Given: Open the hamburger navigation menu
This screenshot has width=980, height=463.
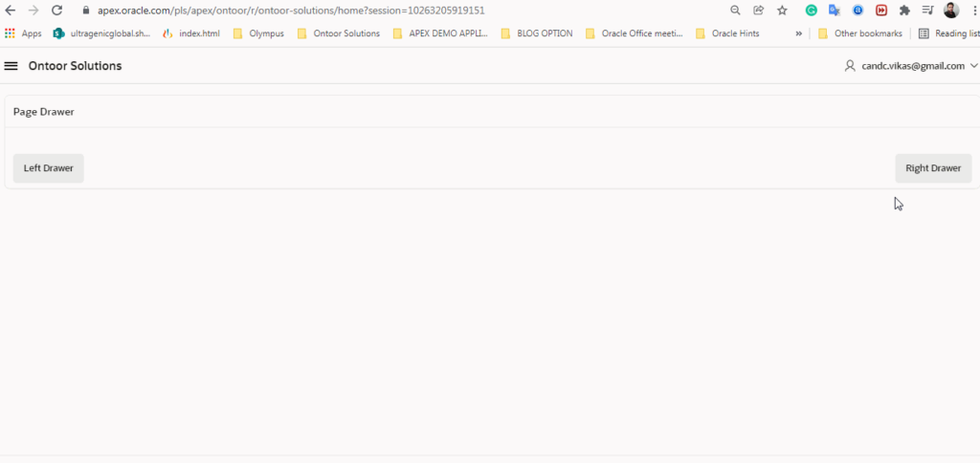Looking at the screenshot, I should (x=11, y=66).
